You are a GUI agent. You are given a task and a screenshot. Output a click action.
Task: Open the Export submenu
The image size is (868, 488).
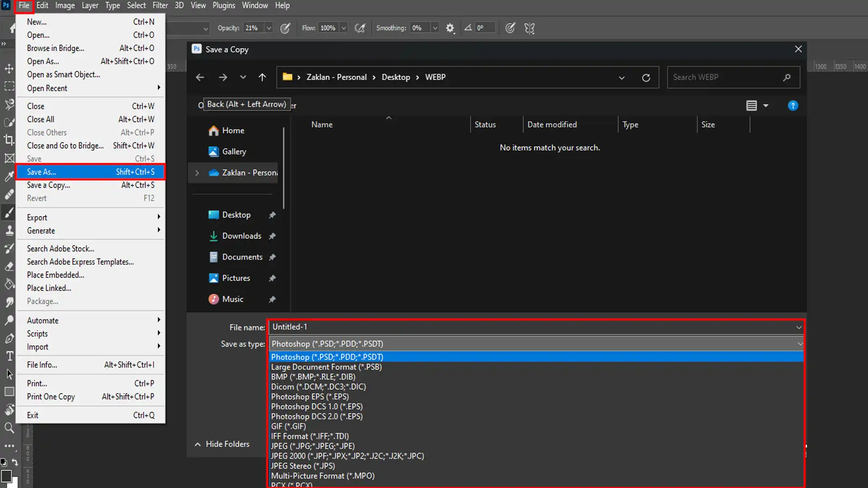(90, 217)
